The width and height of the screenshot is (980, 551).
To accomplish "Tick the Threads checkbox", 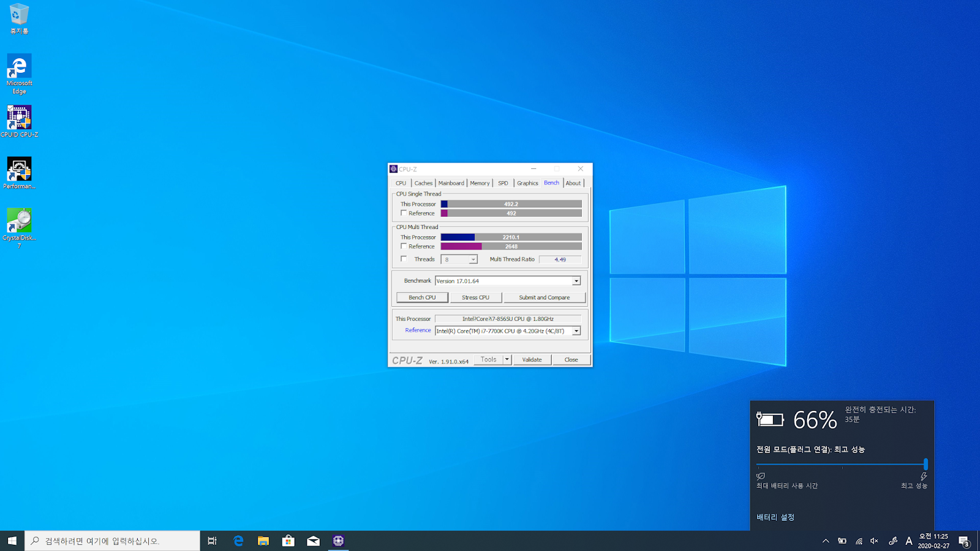I will pyautogui.click(x=404, y=259).
